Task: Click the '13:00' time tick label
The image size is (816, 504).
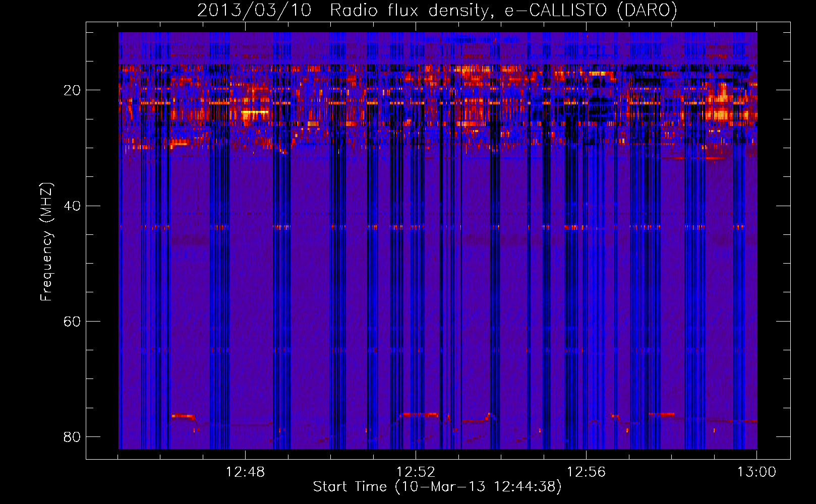Action: point(756,472)
